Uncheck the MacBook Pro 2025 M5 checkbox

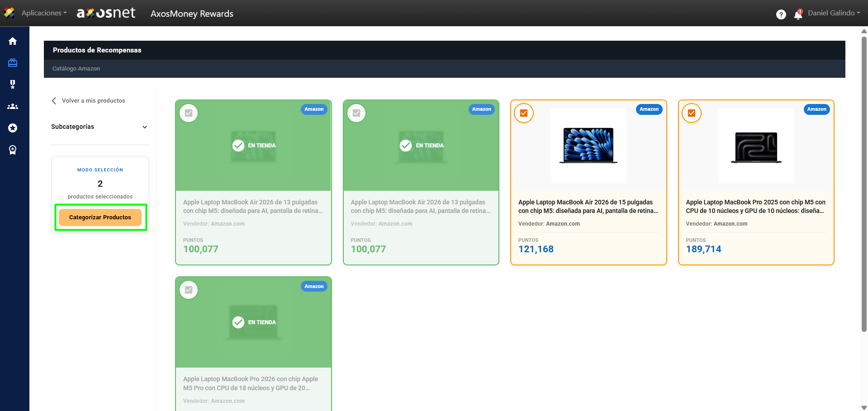coord(692,113)
